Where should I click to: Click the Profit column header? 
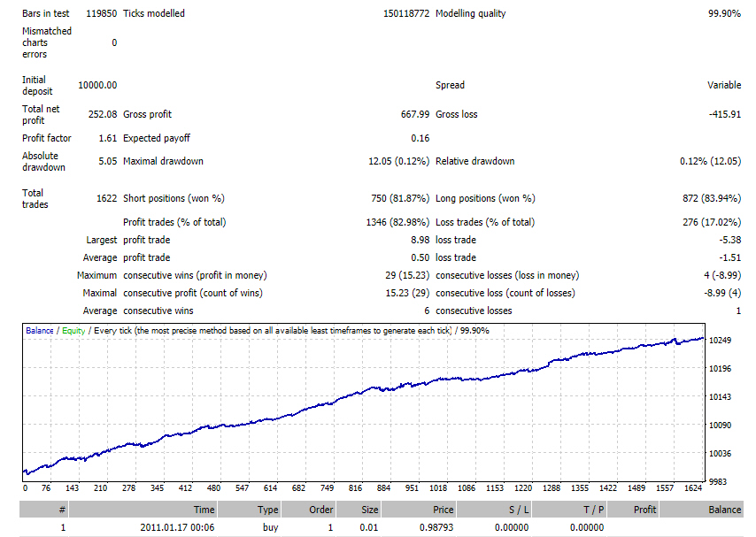pos(633,510)
